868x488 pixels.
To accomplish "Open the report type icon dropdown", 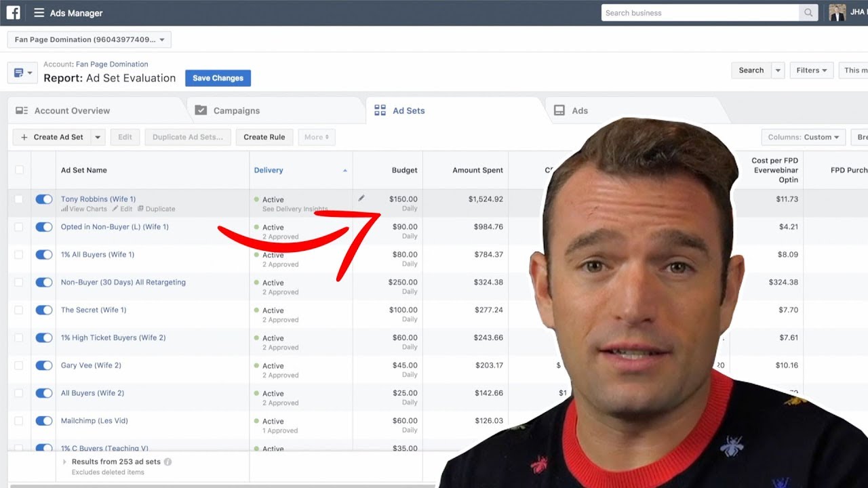I will tap(22, 73).
